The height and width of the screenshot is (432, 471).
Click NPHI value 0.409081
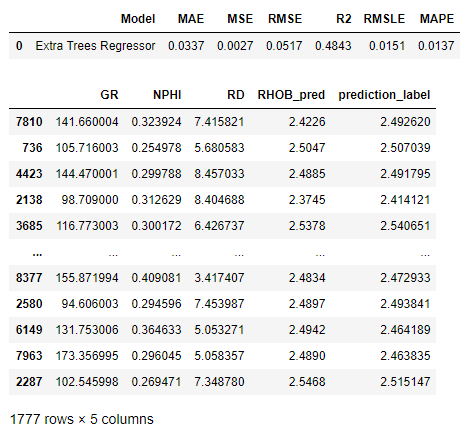[156, 278]
